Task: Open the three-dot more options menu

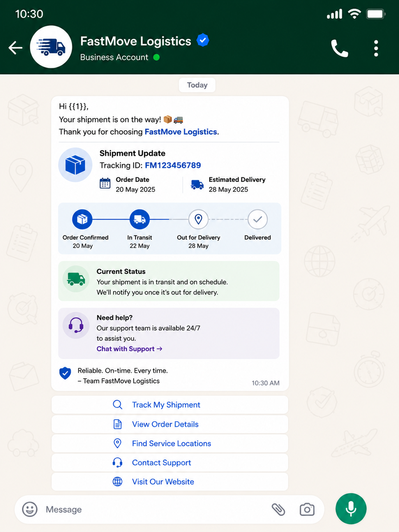Action: click(x=376, y=48)
